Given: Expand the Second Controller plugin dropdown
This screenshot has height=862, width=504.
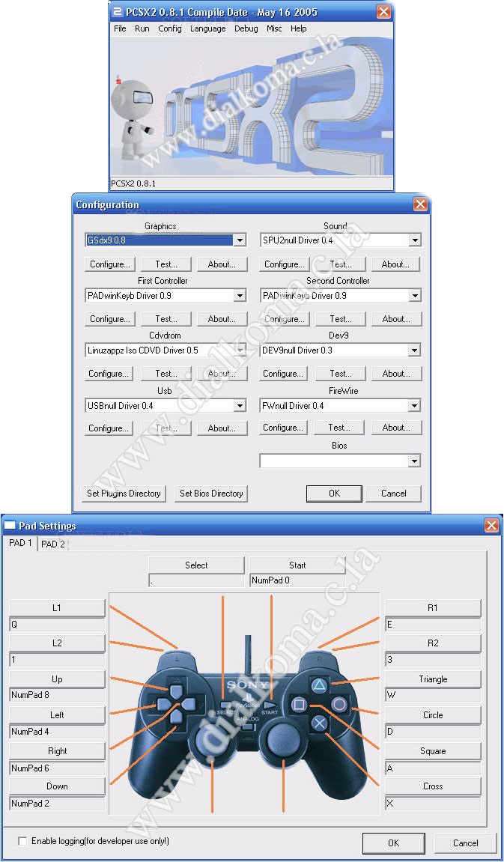Looking at the screenshot, I should pos(415,296).
